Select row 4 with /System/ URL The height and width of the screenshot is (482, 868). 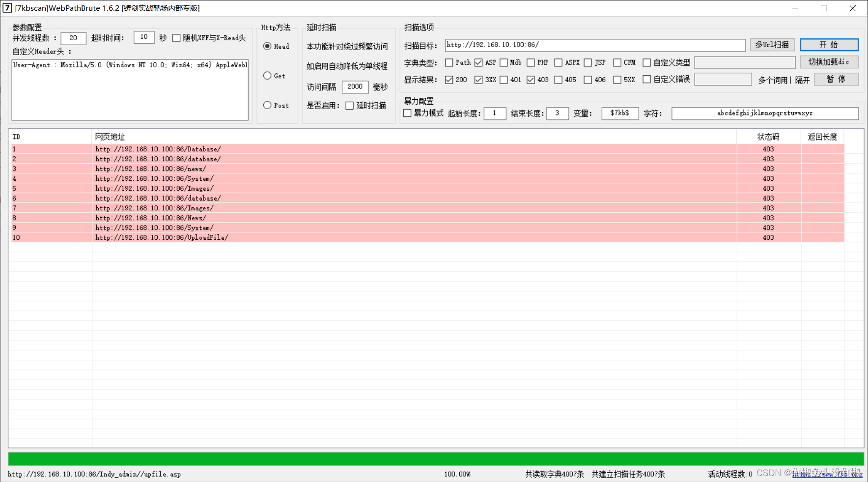427,178
